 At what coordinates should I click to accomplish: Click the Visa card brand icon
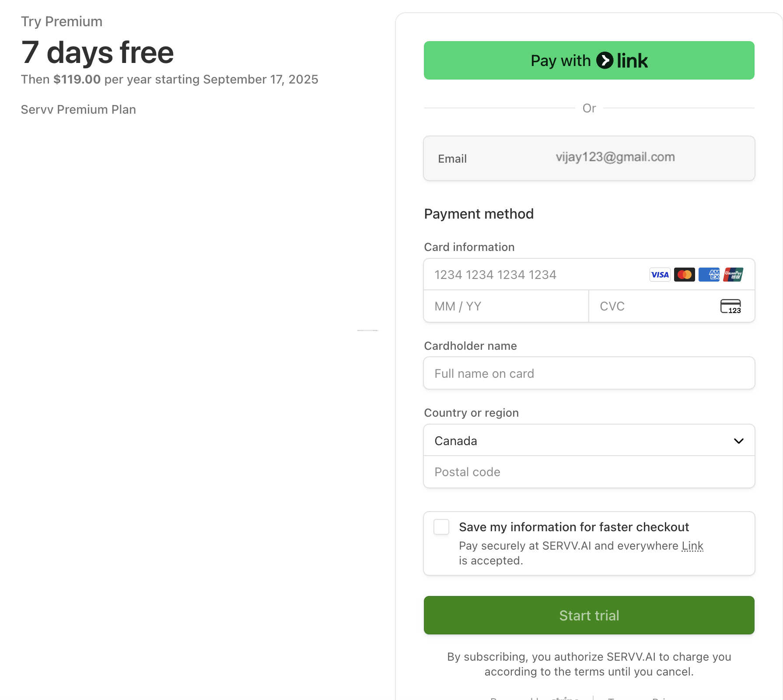pyautogui.click(x=660, y=275)
